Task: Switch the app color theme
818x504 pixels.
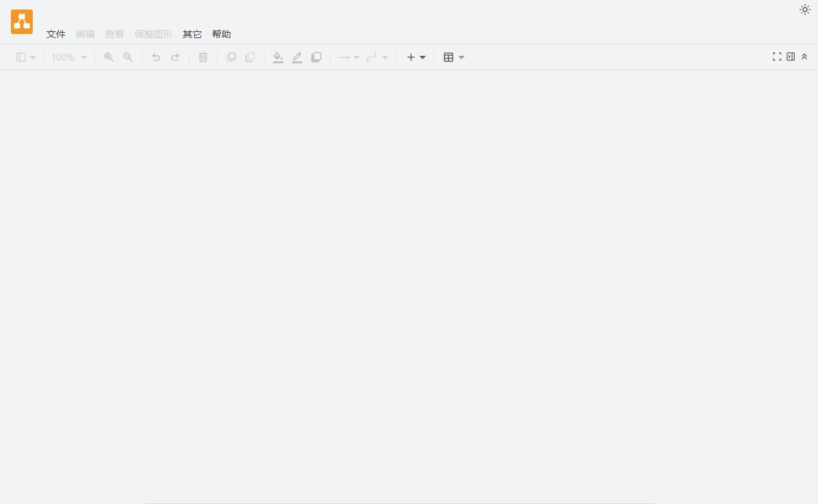Action: (805, 10)
